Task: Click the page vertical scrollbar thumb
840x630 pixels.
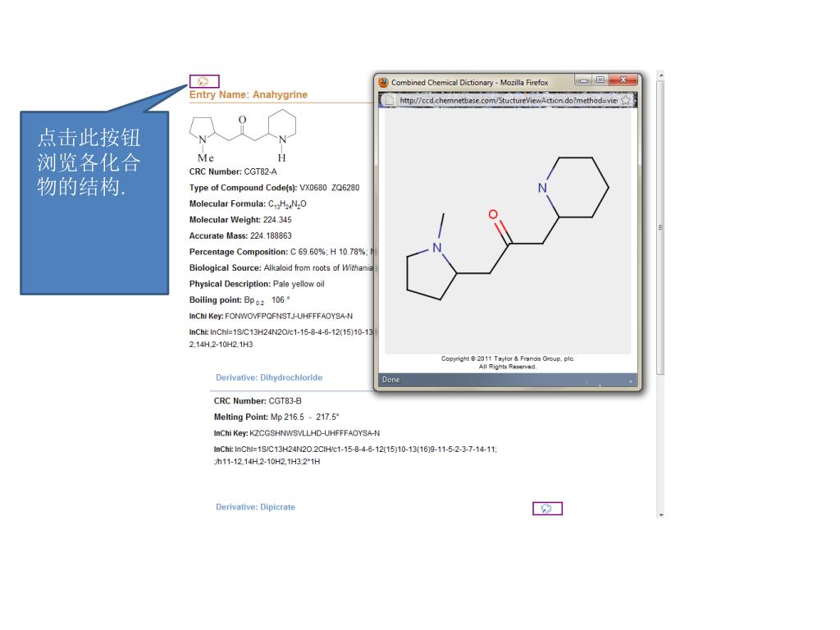Action: pyautogui.click(x=660, y=228)
